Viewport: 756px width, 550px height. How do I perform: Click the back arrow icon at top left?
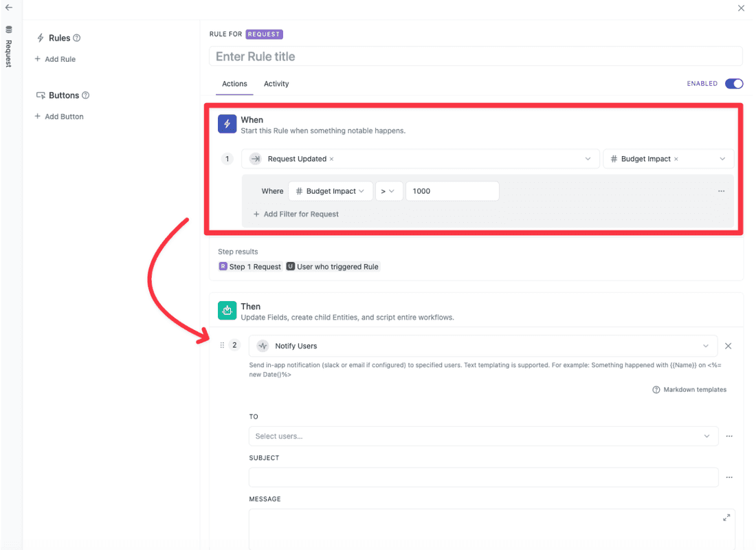click(x=9, y=8)
